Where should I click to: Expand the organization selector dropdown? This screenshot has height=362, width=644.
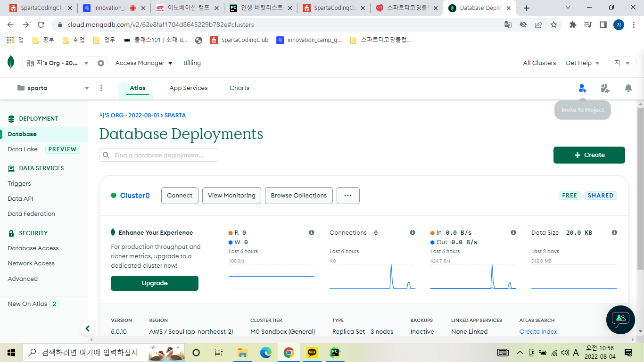pyautogui.click(x=58, y=63)
